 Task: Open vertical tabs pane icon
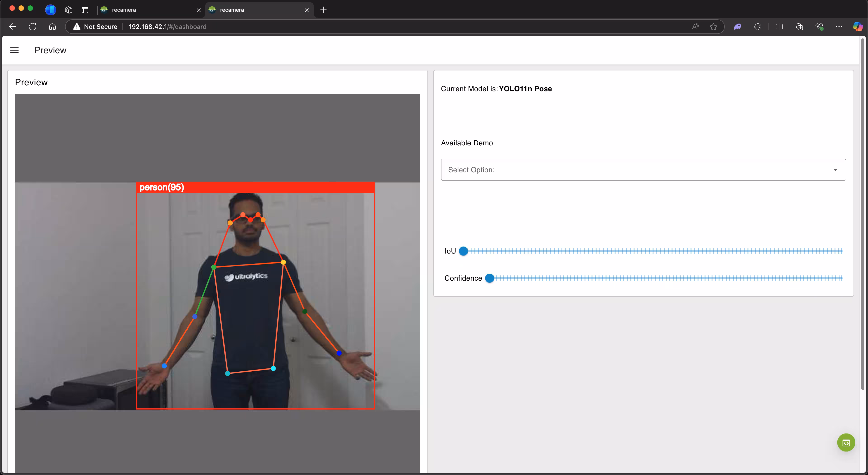pyautogui.click(x=85, y=10)
